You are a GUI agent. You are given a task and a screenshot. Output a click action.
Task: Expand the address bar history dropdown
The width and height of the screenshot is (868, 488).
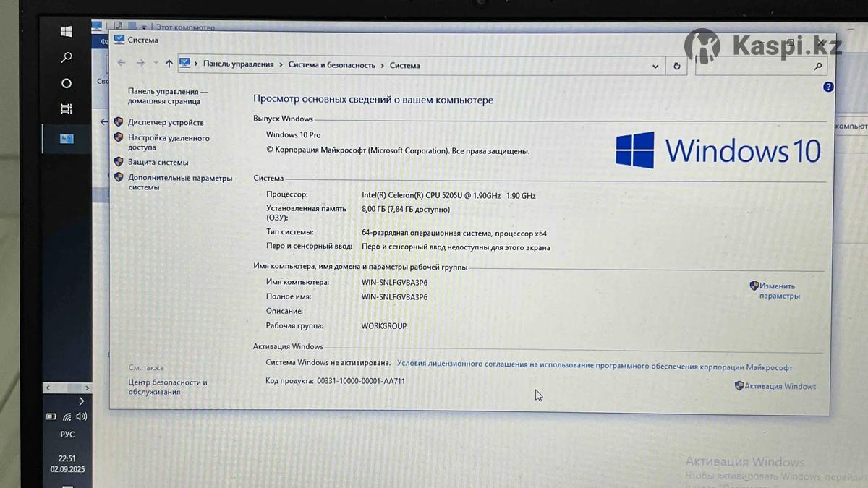(655, 66)
